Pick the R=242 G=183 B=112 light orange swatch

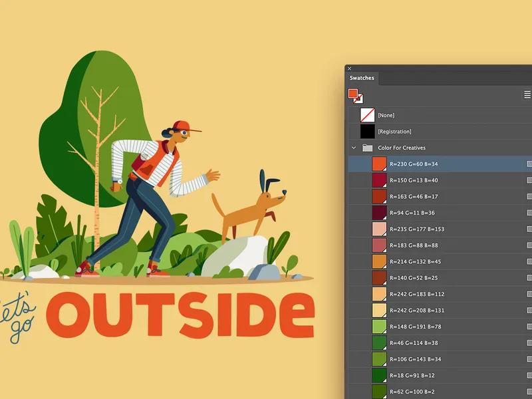point(379,294)
